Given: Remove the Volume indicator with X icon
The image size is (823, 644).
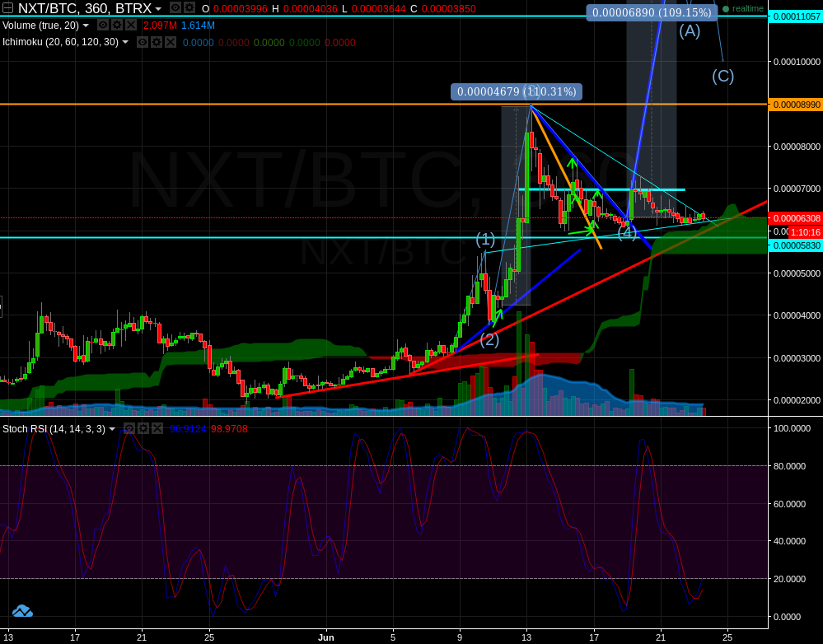Looking at the screenshot, I should [131, 26].
